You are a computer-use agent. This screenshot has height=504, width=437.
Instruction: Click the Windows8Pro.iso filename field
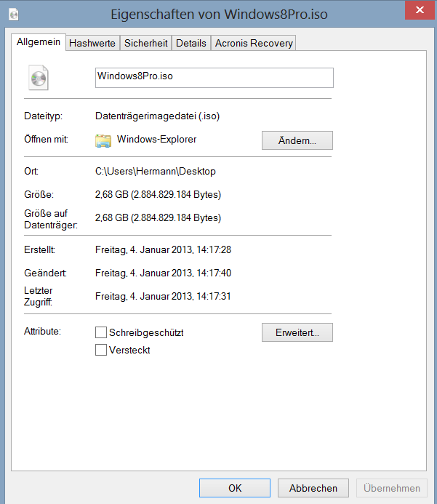point(215,78)
